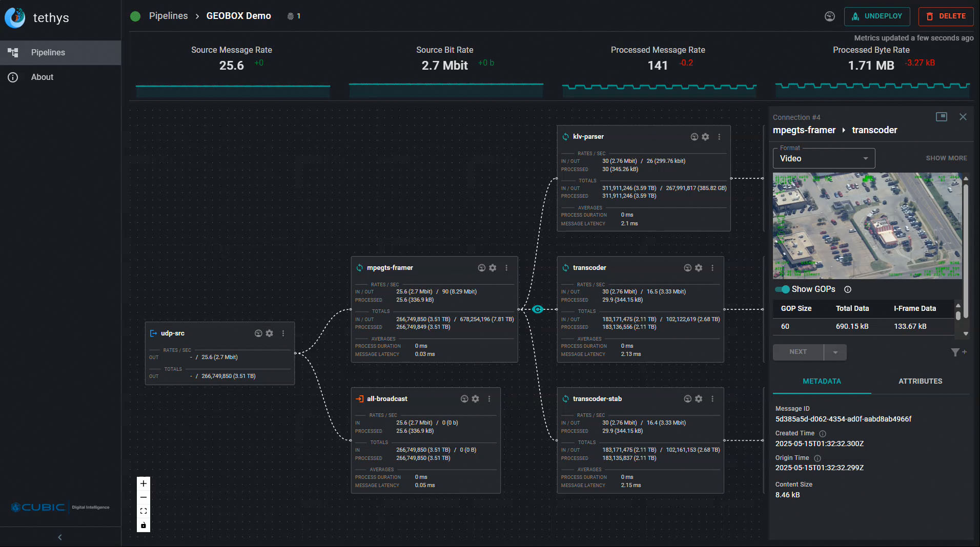Click the tethys logo icon
This screenshot has width=980, height=547.
pos(15,18)
